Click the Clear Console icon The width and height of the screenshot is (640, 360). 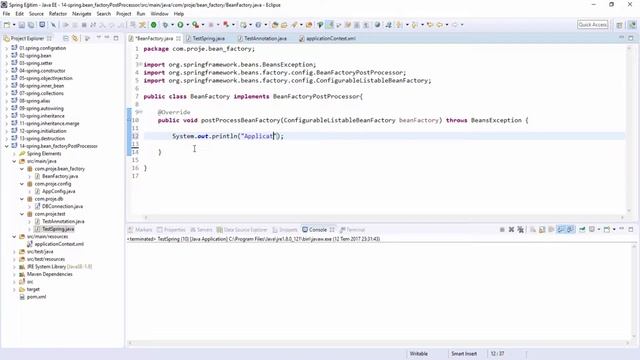pyautogui.click(x=533, y=229)
